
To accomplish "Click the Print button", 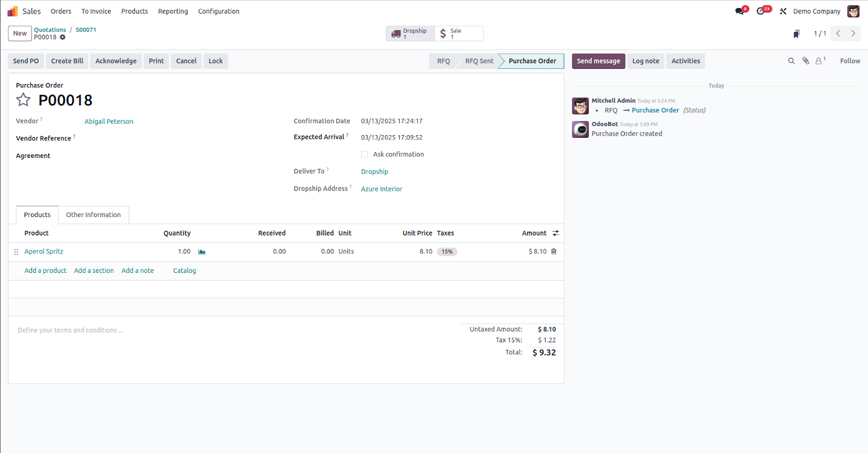I will (156, 61).
